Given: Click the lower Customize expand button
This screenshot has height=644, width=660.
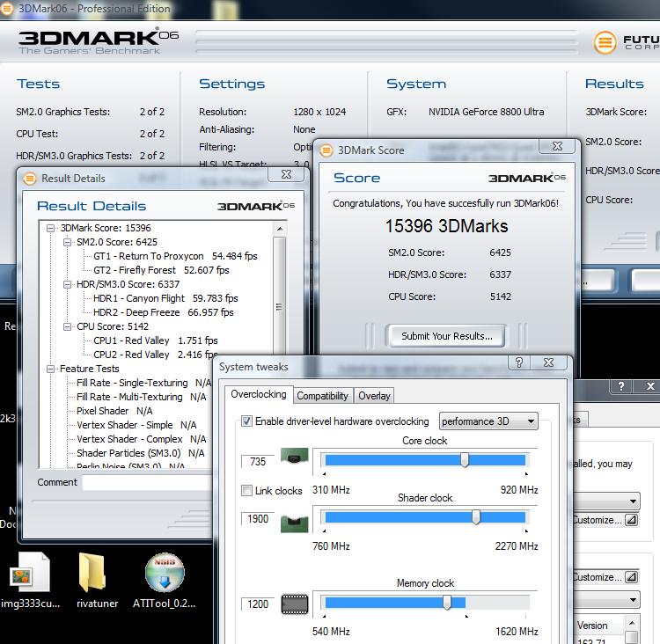Looking at the screenshot, I should click(631, 577).
